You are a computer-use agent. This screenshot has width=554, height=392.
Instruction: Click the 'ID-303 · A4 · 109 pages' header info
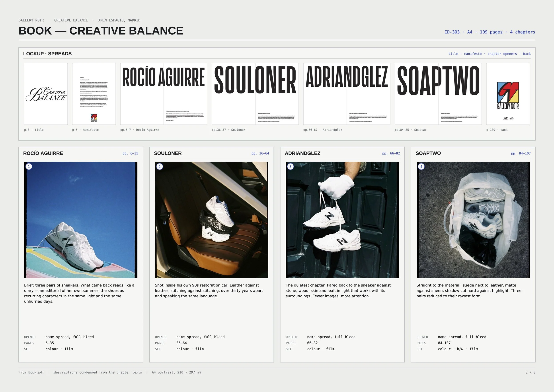point(473,32)
